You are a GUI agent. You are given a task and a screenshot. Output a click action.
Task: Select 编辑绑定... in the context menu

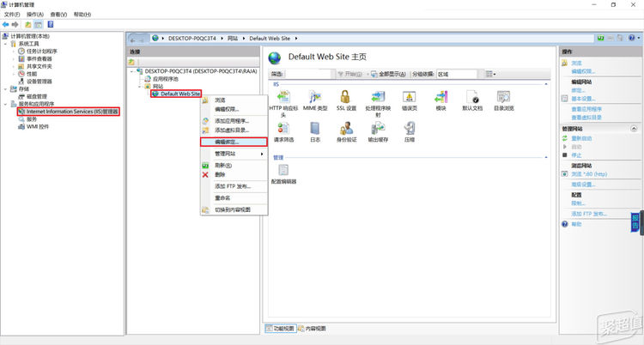(x=227, y=142)
